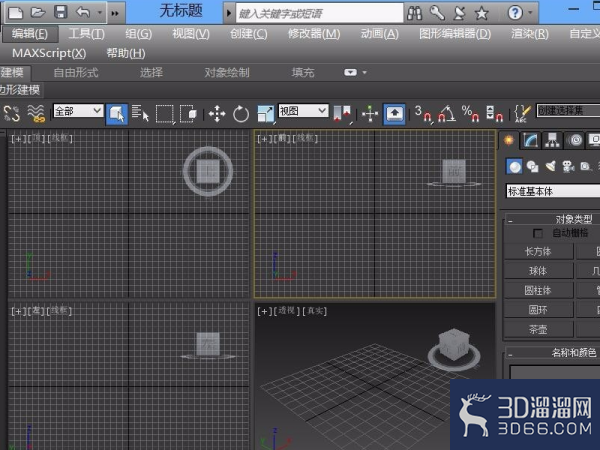Toggle the ribbon minimize button after 填充
Image resolution: width=600 pixels, height=450 pixels.
click(x=351, y=72)
